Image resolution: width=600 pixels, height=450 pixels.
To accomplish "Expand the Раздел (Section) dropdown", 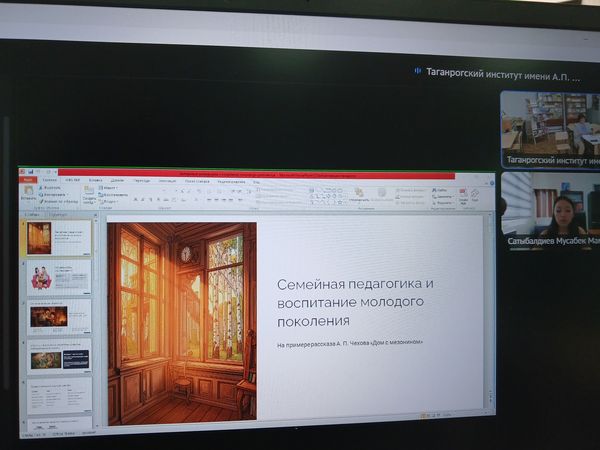I will 109,201.
